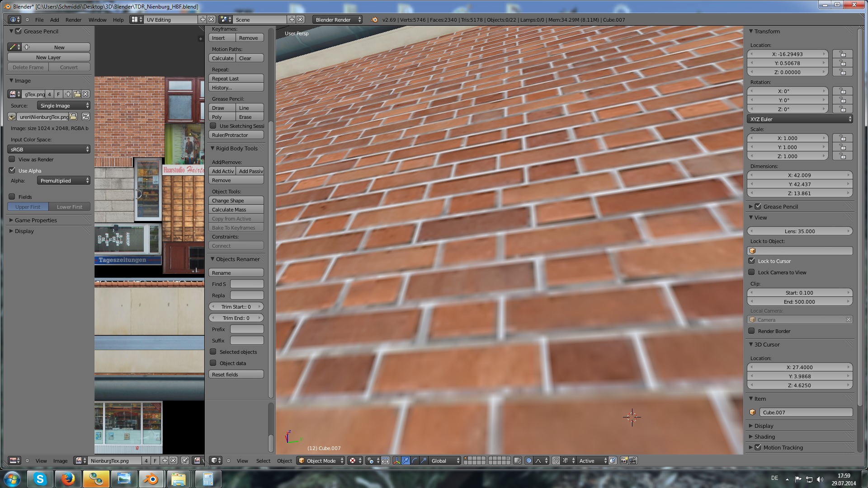The height and width of the screenshot is (488, 868).
Task: Uncheck the Lock to Cursor checkbox
Action: click(751, 261)
